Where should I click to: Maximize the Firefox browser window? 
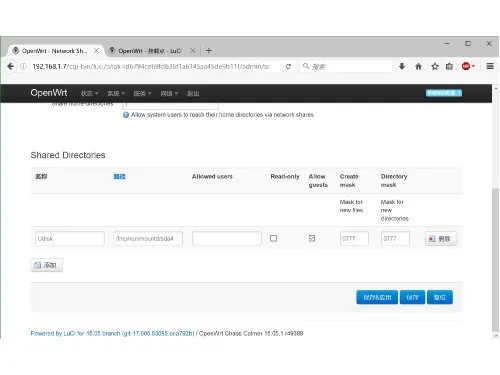coord(468,43)
